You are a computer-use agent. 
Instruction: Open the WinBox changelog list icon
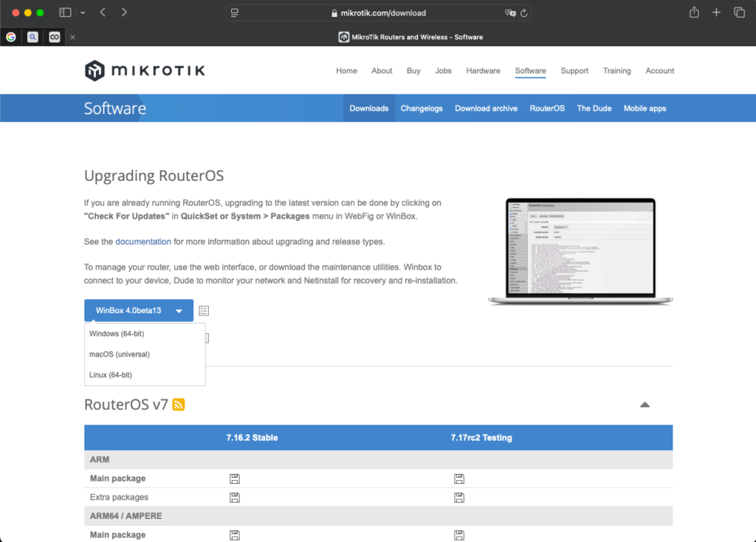[204, 311]
